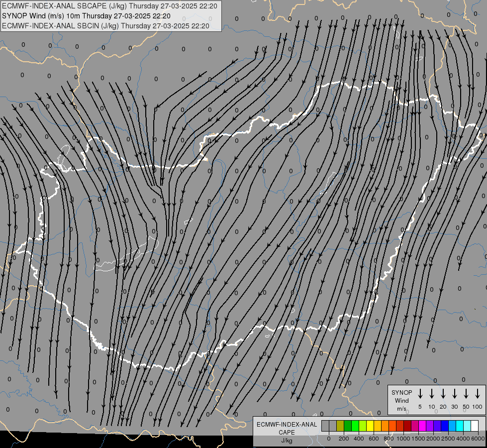
Task: Click the 600 tick label on CAPE scale
Action: [374, 439]
